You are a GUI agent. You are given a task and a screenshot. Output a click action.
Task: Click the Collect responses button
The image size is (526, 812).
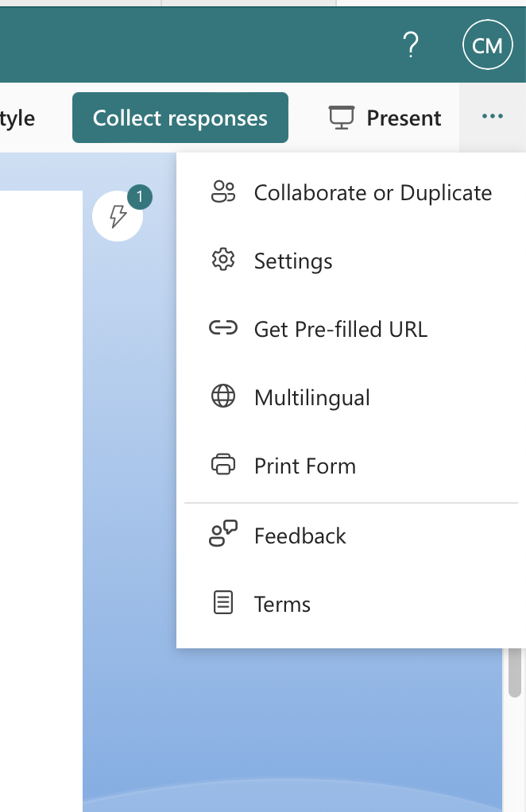180,118
